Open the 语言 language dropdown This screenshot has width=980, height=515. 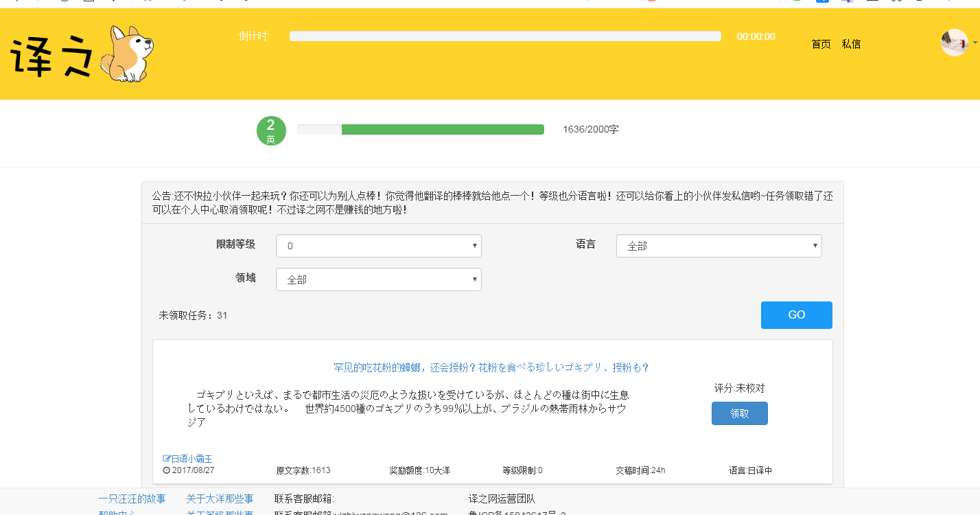tap(719, 246)
